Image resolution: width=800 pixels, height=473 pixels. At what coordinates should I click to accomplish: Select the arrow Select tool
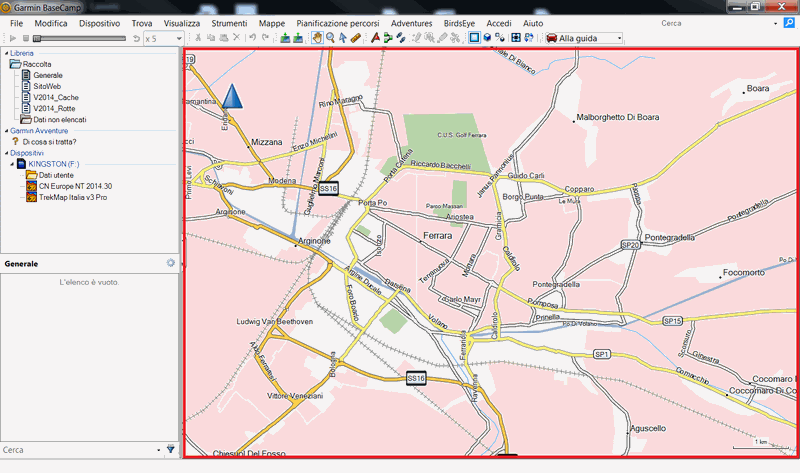click(343, 38)
